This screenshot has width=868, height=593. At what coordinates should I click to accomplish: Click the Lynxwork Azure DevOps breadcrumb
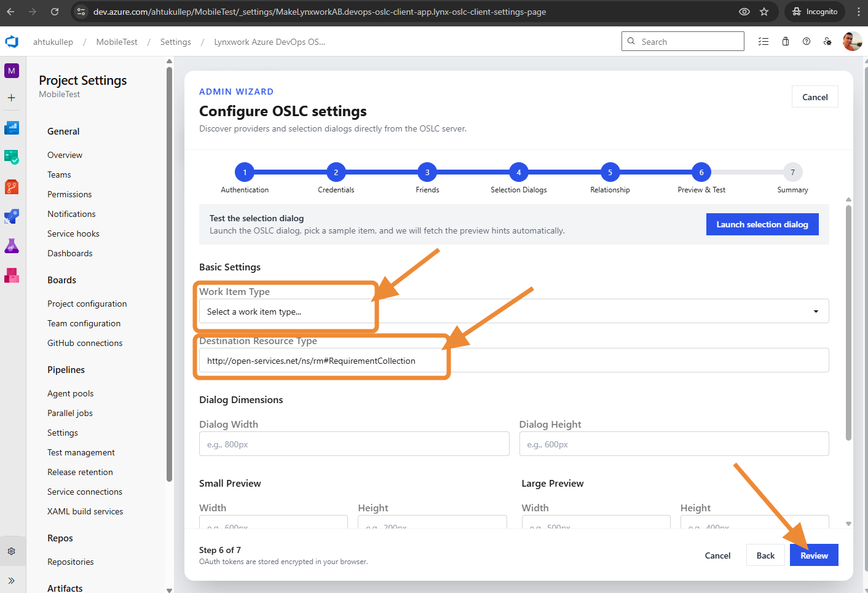click(x=269, y=42)
